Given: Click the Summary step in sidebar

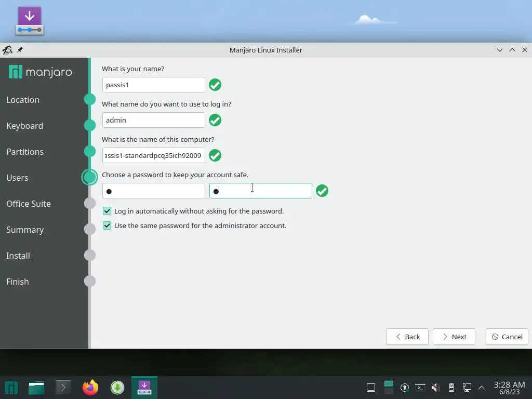Looking at the screenshot, I should pos(25,230).
